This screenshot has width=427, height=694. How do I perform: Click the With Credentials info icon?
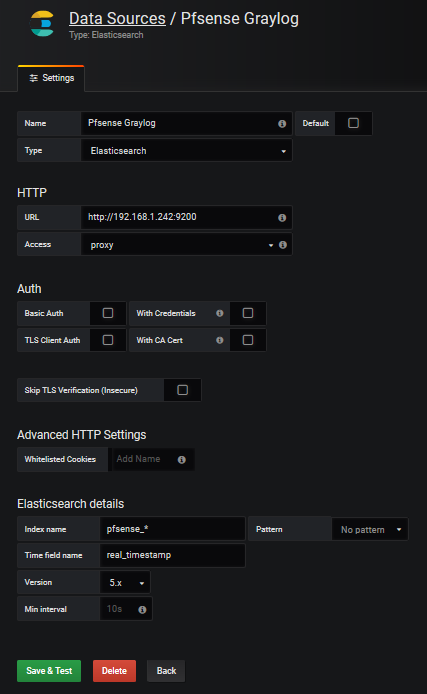[219, 313]
